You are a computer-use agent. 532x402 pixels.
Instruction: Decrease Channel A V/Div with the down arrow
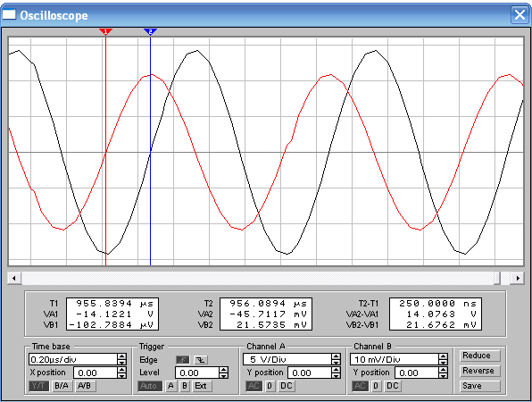336,363
